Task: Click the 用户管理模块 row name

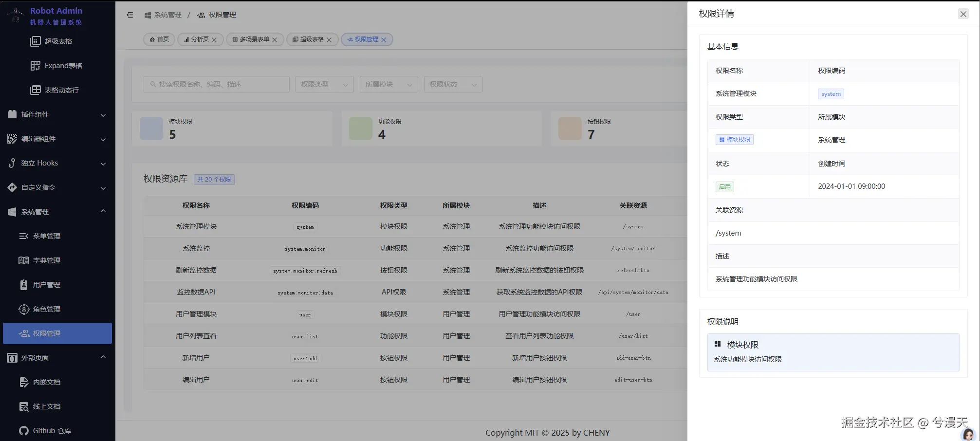Action: point(196,314)
